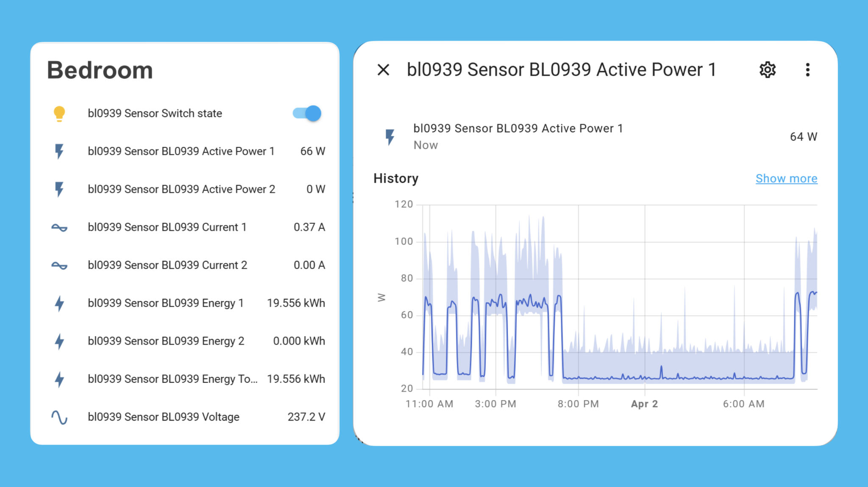Open the three-dot overflow menu
Image resolution: width=868 pixels, height=487 pixels.
[x=808, y=70]
